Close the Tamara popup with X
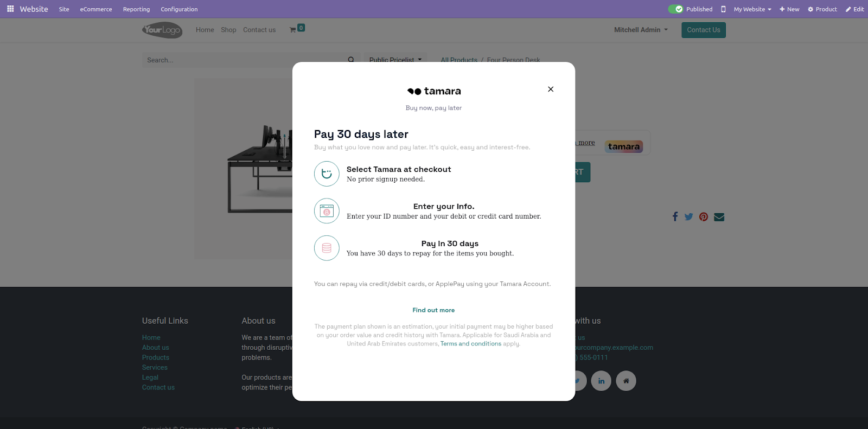 (551, 89)
